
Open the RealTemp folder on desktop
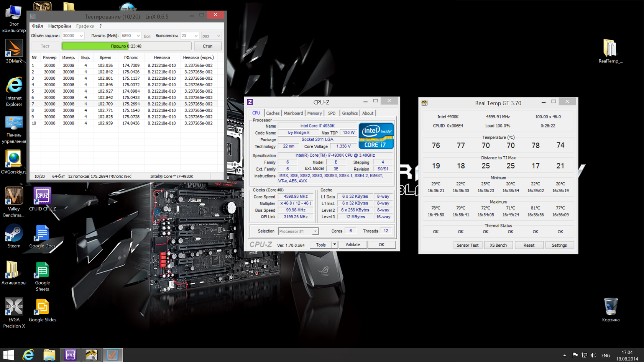611,51
